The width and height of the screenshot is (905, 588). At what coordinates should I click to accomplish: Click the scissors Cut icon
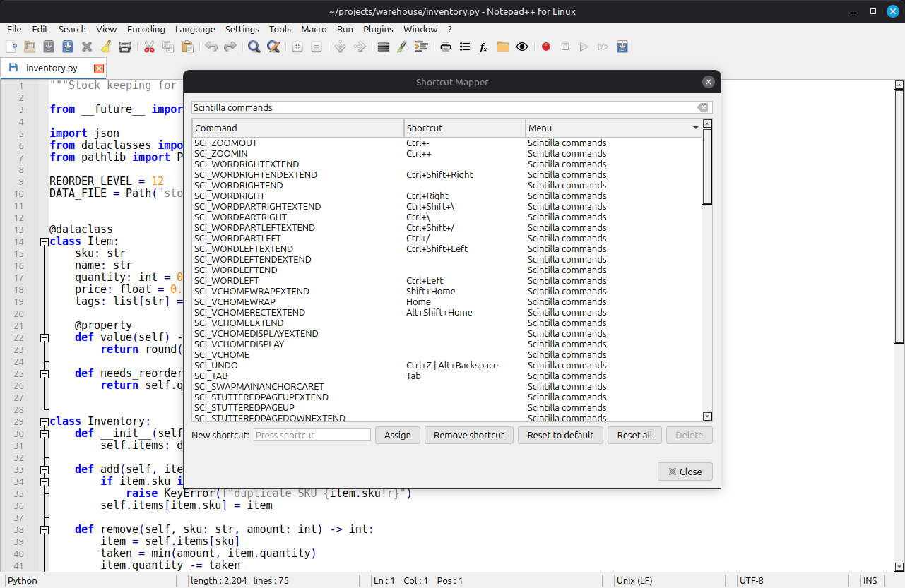coord(149,47)
